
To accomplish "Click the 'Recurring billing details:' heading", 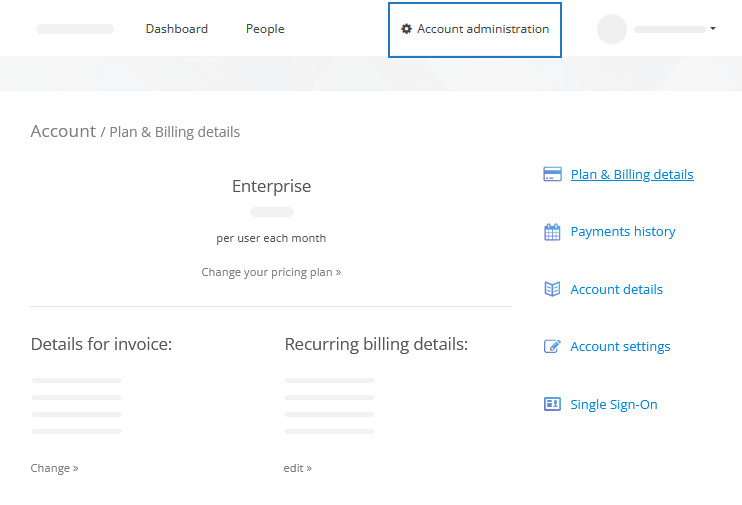I will click(x=376, y=344).
